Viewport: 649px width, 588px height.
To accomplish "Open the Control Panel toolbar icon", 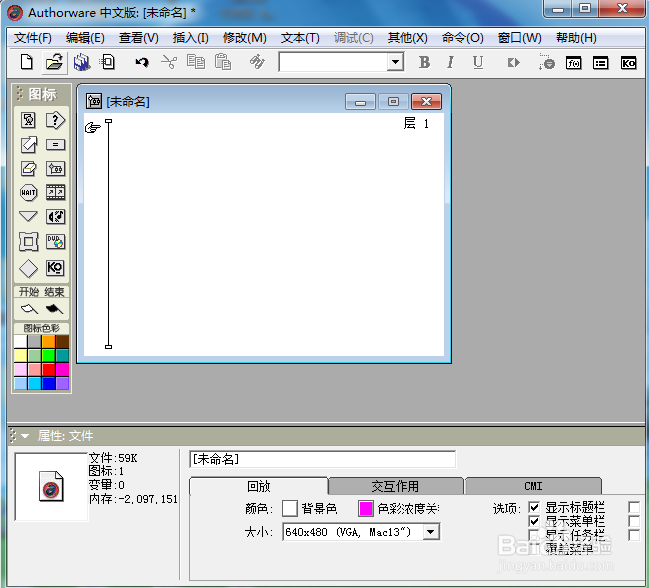I will click(547, 62).
